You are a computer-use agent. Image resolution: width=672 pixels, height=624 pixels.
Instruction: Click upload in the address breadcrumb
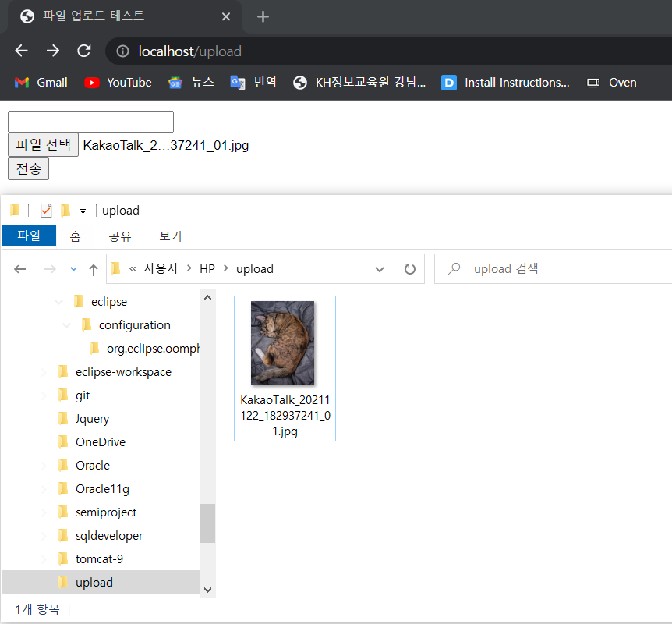tap(255, 269)
